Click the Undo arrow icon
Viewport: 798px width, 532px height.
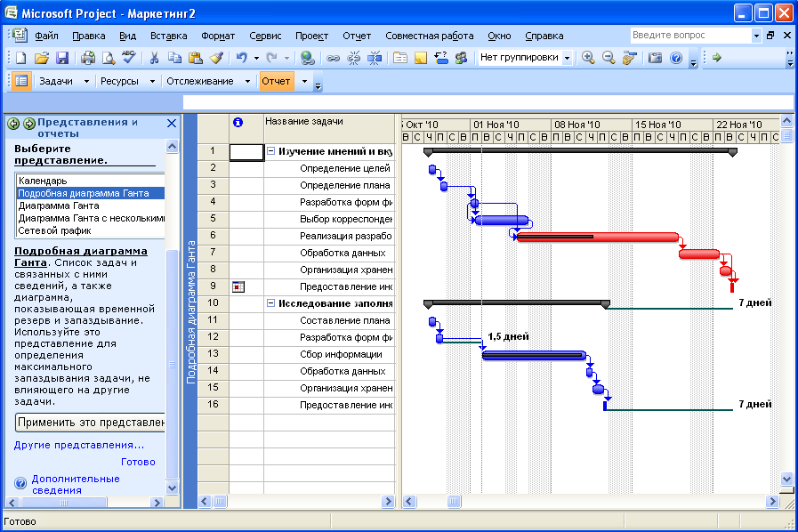click(x=242, y=58)
